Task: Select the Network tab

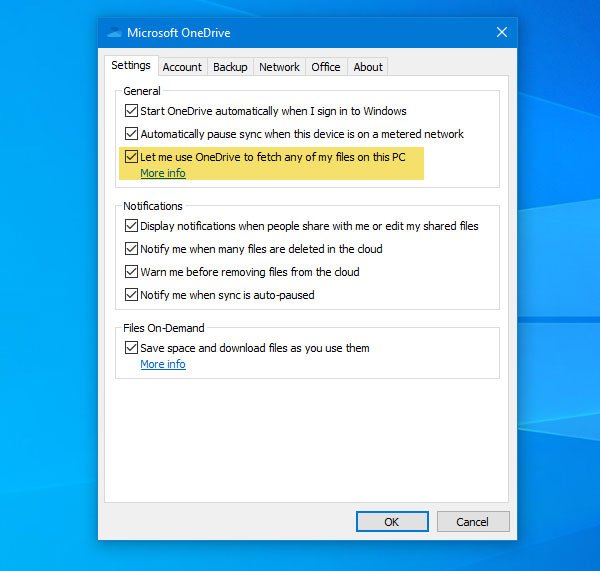Action: point(279,67)
